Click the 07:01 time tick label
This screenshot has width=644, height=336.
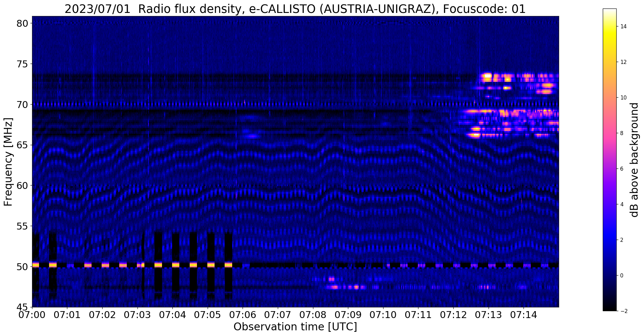67,314
